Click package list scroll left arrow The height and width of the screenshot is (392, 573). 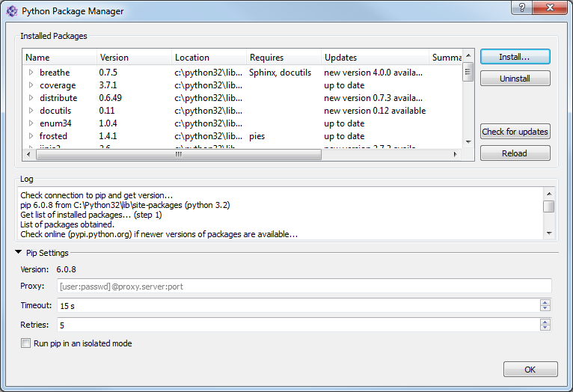click(28, 155)
